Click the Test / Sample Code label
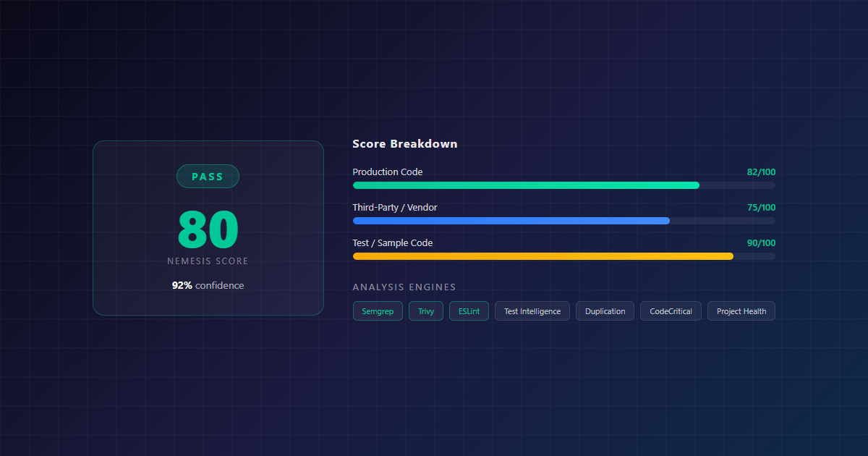 click(x=393, y=243)
